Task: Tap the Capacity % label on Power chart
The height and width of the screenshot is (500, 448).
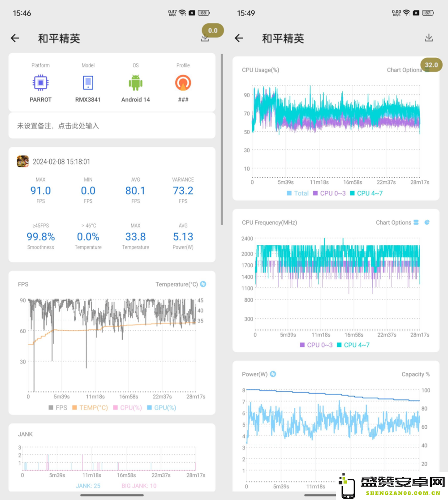Action: tap(415, 374)
